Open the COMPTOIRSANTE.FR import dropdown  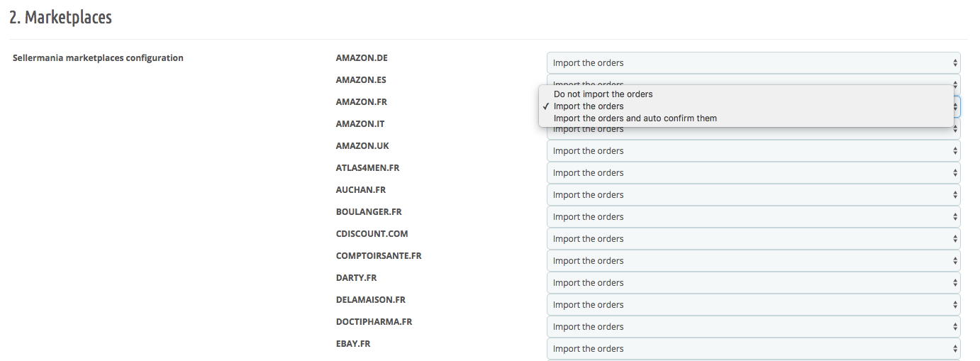coord(753,260)
